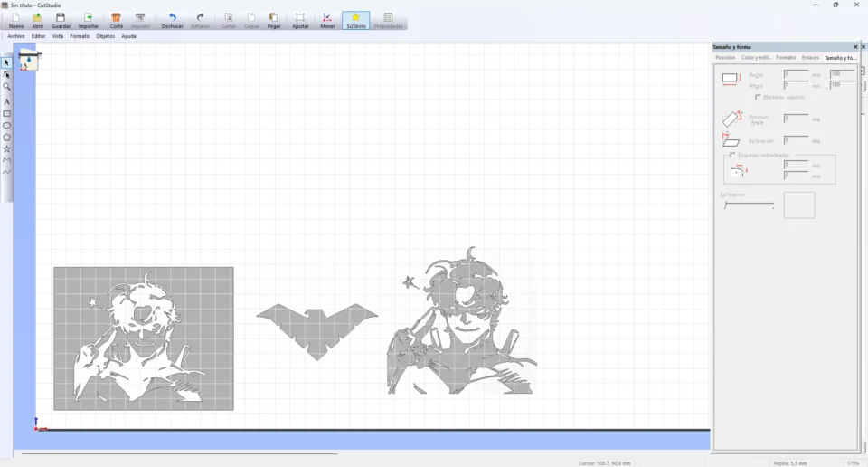
Task: Open the Archivo menu
Action: (x=16, y=36)
